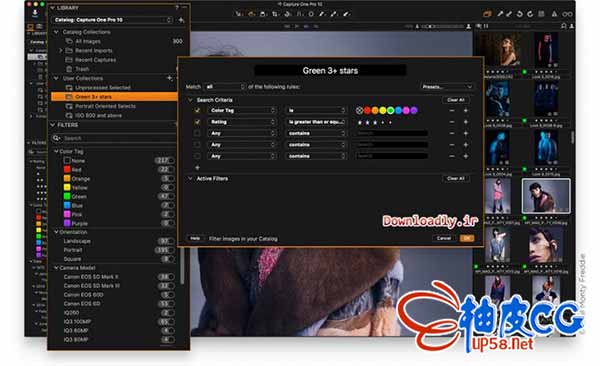600x366 pixels.
Task: Enable the first Any rule checkbox
Action: tap(197, 133)
